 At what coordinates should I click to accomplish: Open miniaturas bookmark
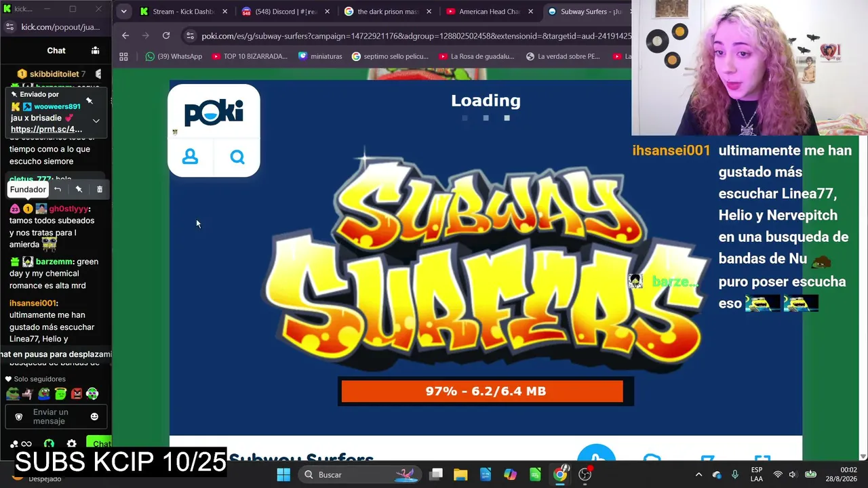click(x=320, y=56)
